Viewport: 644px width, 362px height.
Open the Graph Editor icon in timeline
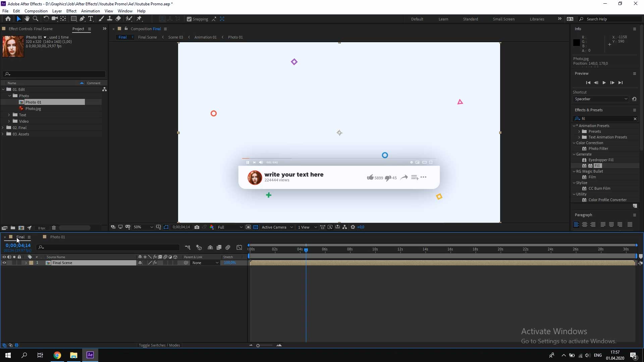(239, 247)
